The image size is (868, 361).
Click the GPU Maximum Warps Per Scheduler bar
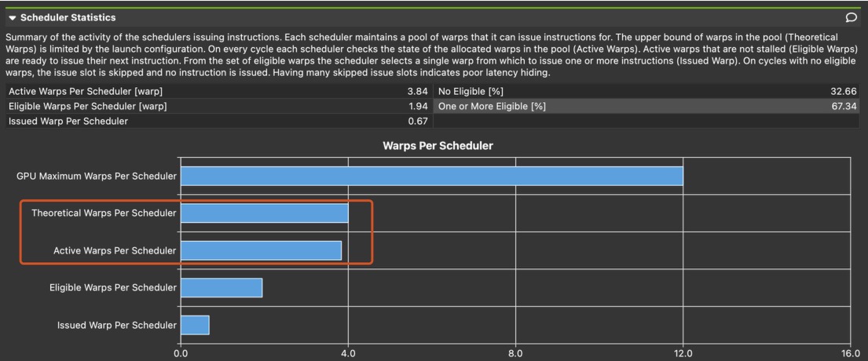[x=432, y=176]
